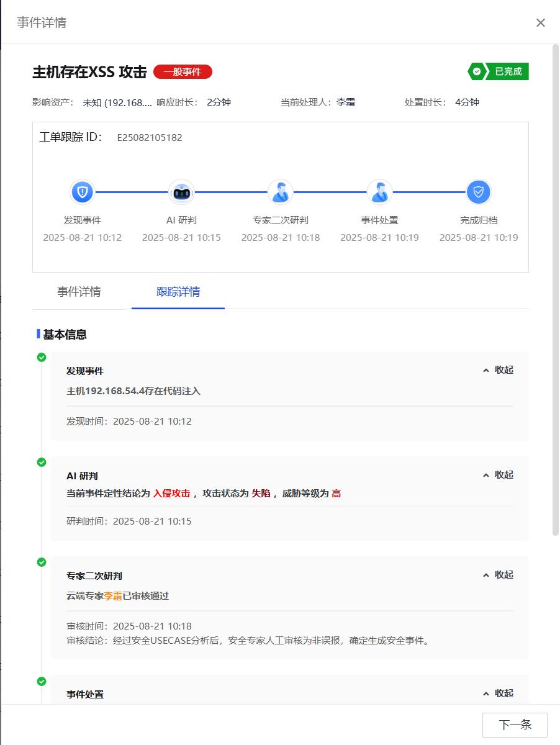Viewport: 560px width, 745px height.
Task: Click the vertical scrollbar of the panel
Action: click(556, 289)
